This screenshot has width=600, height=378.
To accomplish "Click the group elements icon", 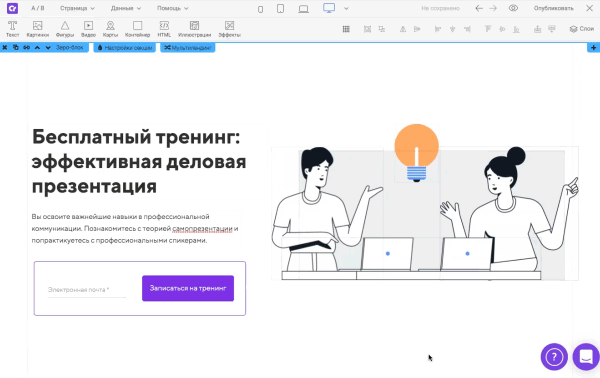I will (367, 29).
